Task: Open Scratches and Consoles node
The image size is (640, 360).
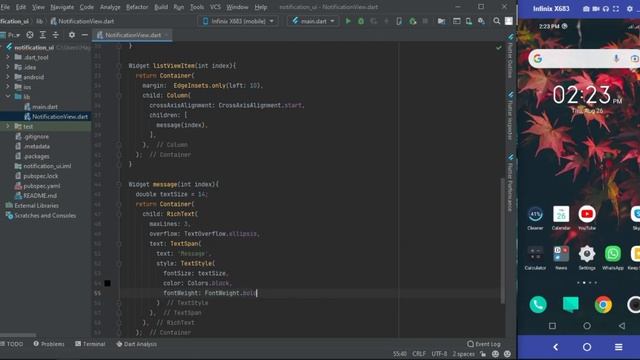Action: [x=45, y=216]
